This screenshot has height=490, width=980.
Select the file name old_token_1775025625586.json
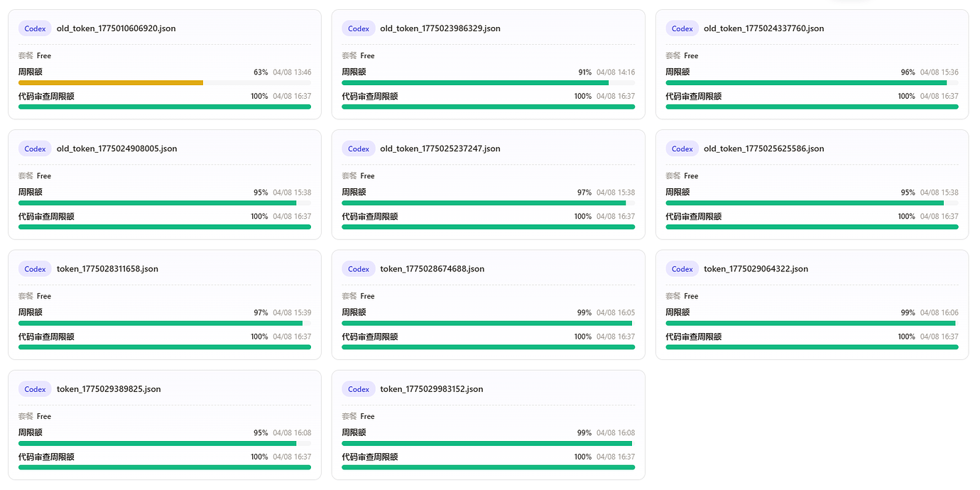click(x=764, y=149)
